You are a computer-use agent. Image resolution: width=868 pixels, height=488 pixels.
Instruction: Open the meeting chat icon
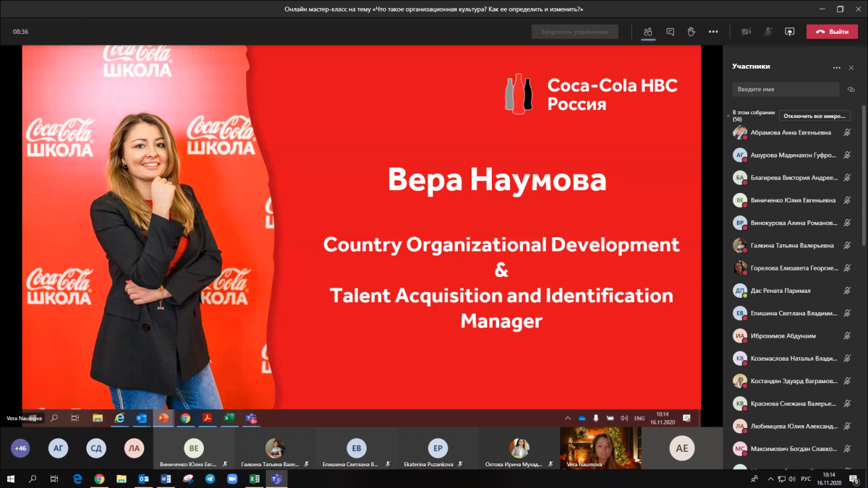point(670,32)
